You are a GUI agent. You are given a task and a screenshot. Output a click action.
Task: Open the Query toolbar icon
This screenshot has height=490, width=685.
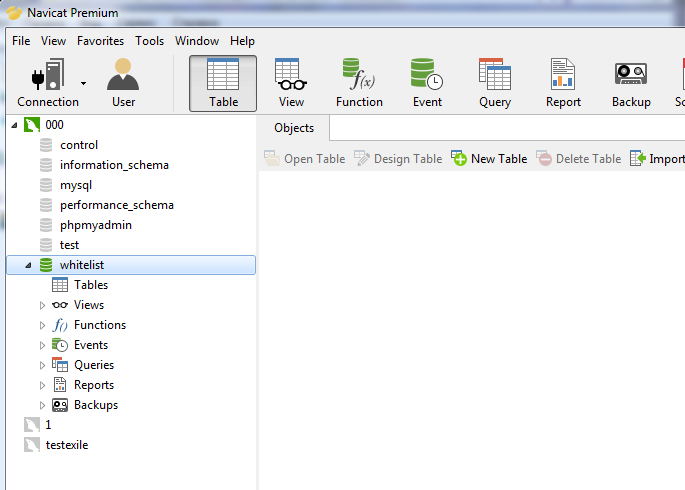(495, 83)
